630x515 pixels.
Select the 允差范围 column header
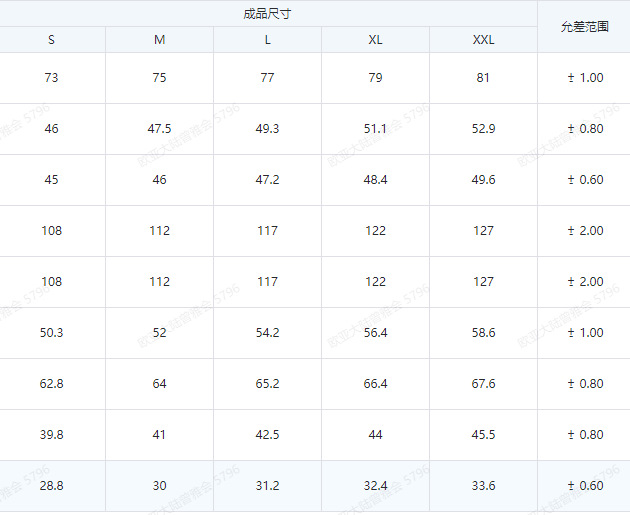click(585, 27)
